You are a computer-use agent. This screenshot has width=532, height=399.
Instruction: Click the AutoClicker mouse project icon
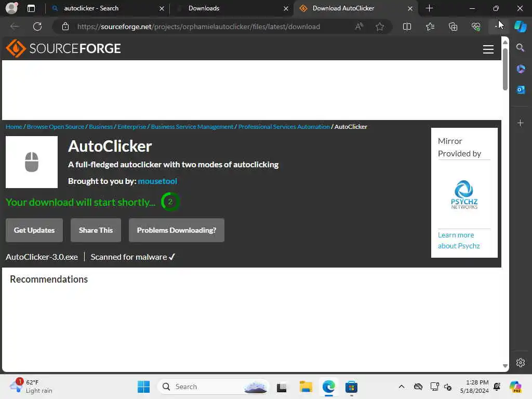pos(32,162)
